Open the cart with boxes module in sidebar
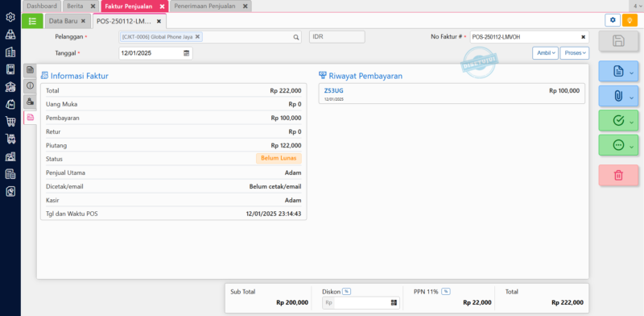This screenshot has height=316, width=644. tap(10, 139)
